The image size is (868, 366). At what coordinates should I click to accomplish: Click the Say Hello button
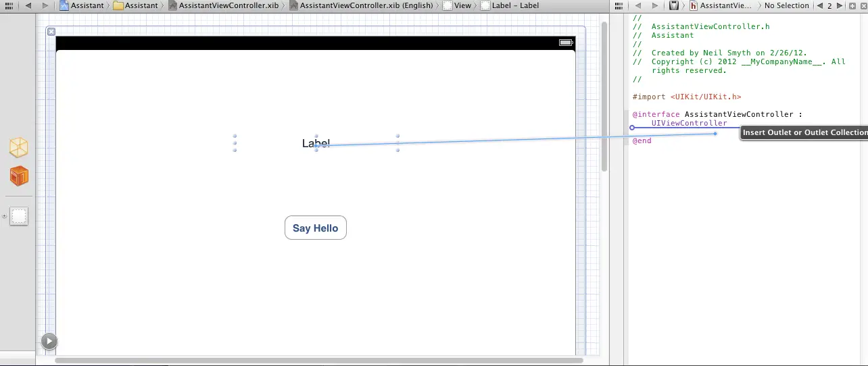point(315,228)
